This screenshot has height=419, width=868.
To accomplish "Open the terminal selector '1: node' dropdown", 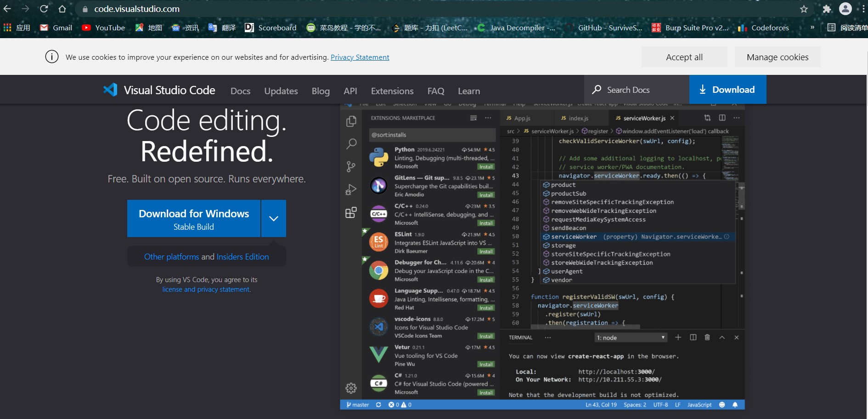I will (x=631, y=338).
